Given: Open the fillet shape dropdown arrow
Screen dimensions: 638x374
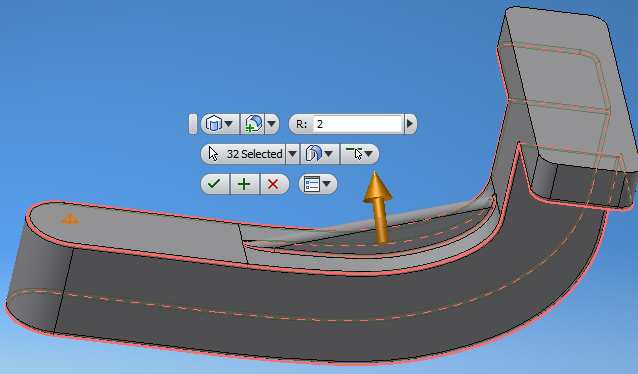Looking at the screenshot, I should (329, 154).
